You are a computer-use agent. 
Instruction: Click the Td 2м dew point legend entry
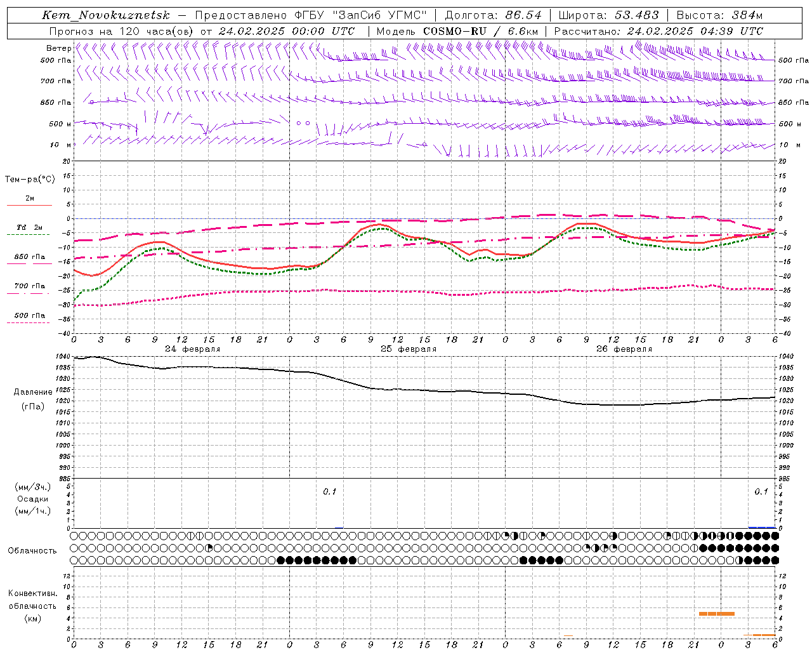pyautogui.click(x=29, y=227)
